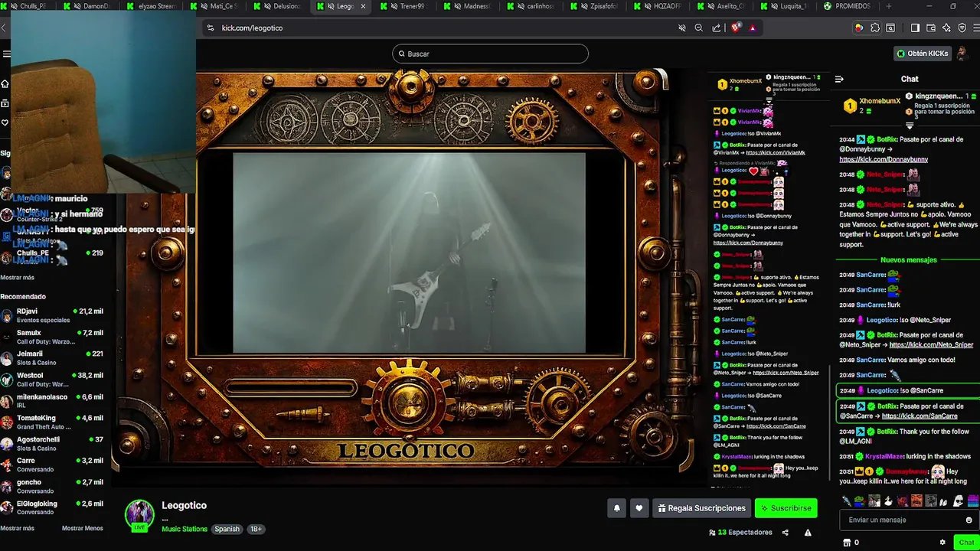Open chat settings gear icon

pyautogui.click(x=942, y=543)
